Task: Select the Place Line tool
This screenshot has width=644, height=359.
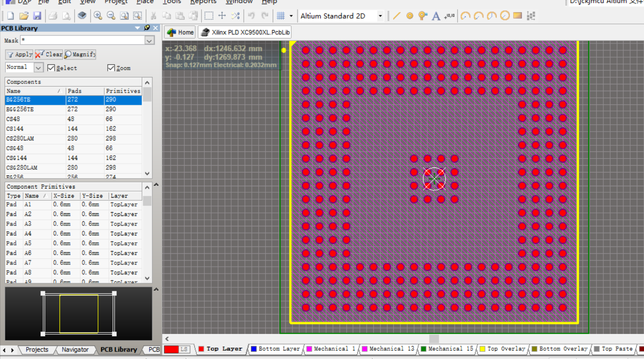Action: click(397, 16)
